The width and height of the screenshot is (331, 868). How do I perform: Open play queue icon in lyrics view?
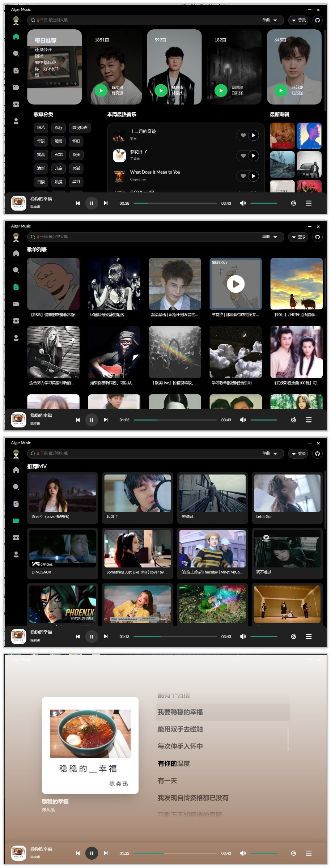309,853
